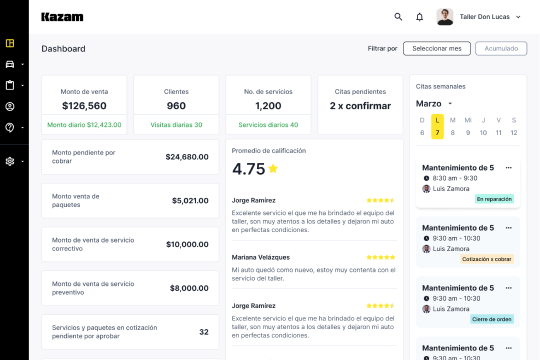540x360 pixels.
Task: Click the yellow star beside 4.75
Action: tap(273, 168)
